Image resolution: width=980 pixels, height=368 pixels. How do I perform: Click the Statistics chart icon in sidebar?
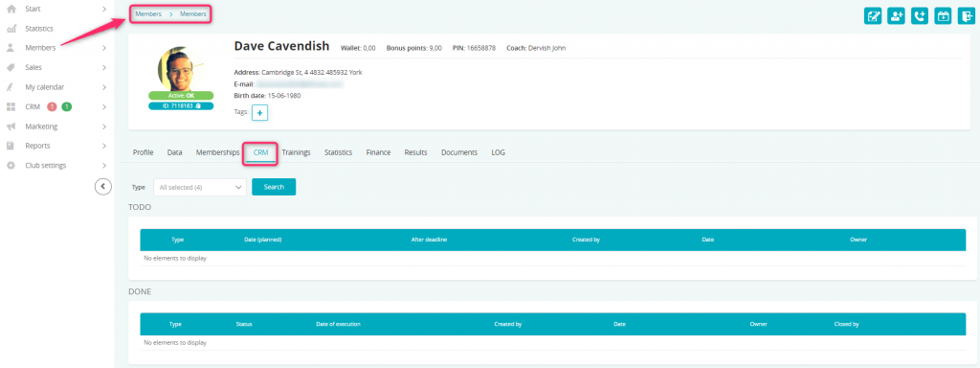(x=11, y=29)
